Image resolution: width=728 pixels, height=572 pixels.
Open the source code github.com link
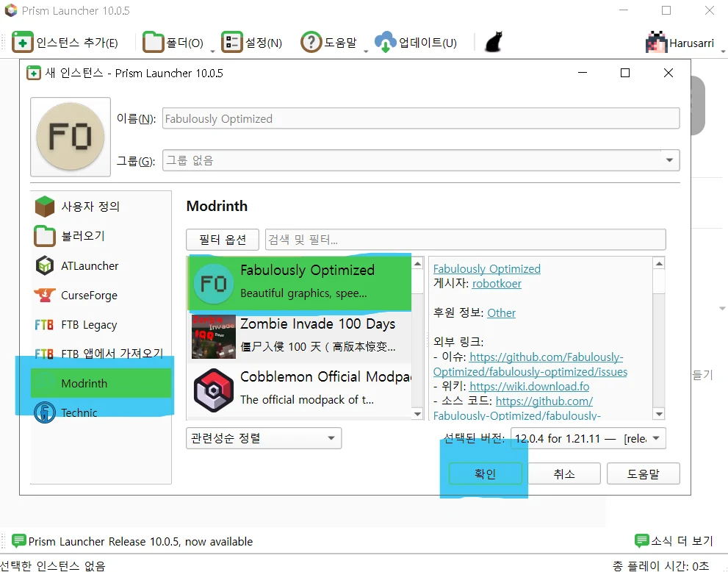(x=544, y=401)
